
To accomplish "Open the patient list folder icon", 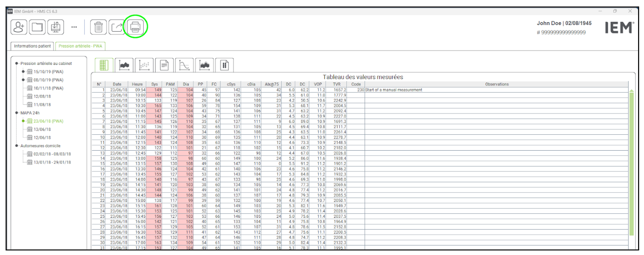I will (38, 27).
